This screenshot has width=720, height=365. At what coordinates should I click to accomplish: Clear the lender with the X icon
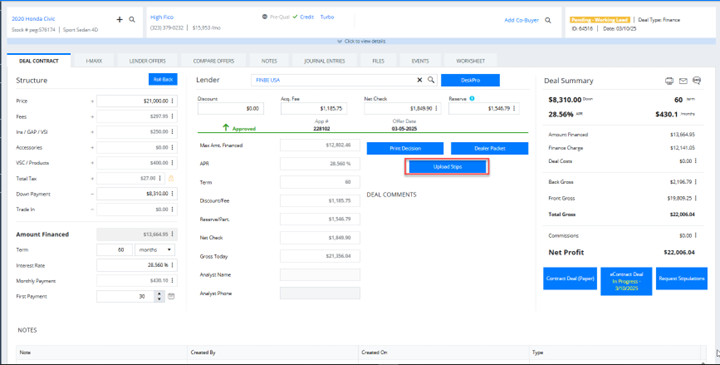pos(419,80)
